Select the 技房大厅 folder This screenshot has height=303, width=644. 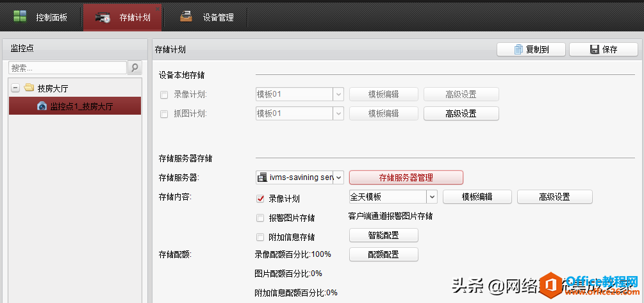[x=53, y=88]
